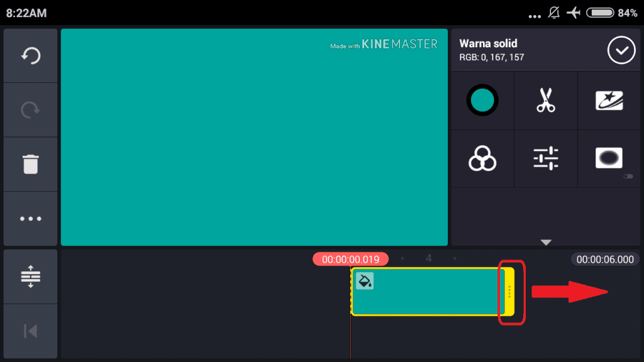Click the 8:22AM clock text
Image resolution: width=644 pixels, height=362 pixels.
(x=26, y=13)
